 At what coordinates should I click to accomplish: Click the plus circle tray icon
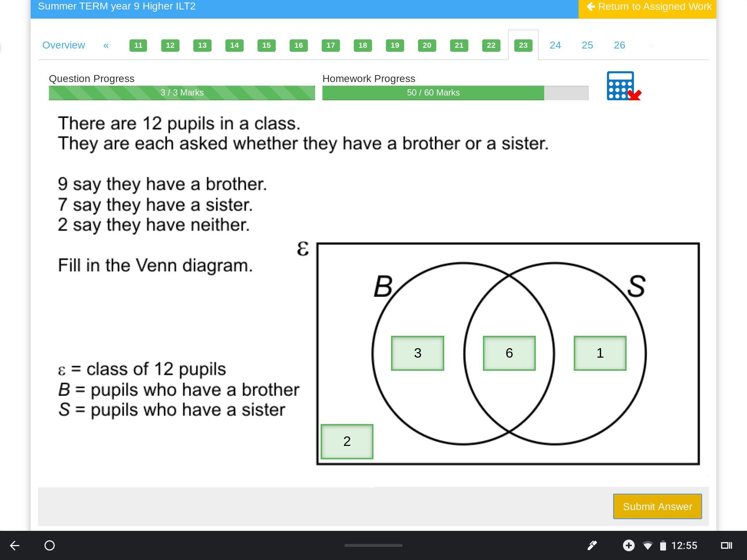(628, 545)
